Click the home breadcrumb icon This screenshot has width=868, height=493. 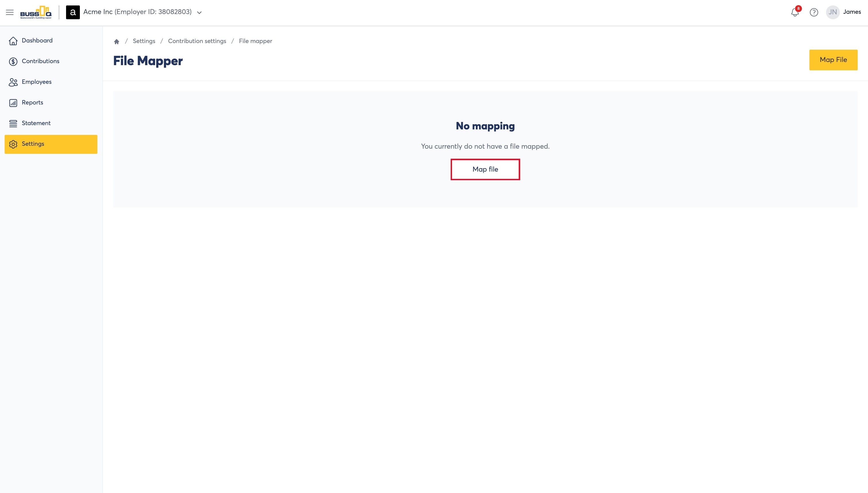pos(117,41)
